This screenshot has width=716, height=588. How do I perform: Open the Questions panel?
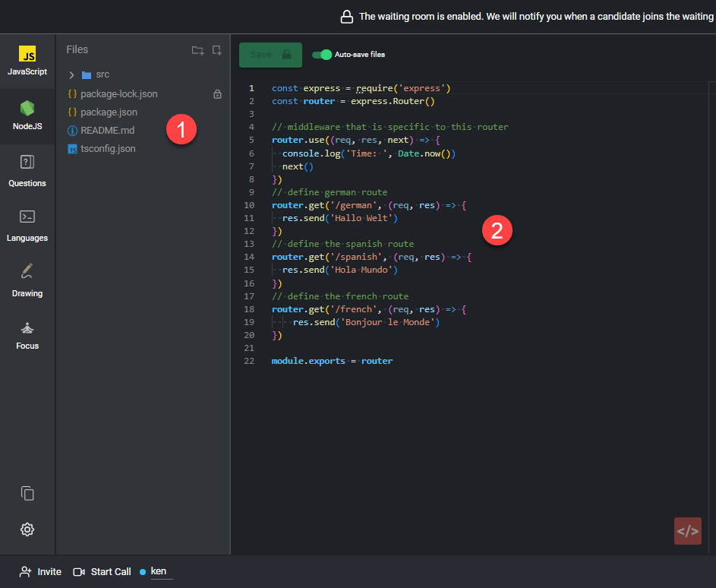pyautogui.click(x=27, y=170)
